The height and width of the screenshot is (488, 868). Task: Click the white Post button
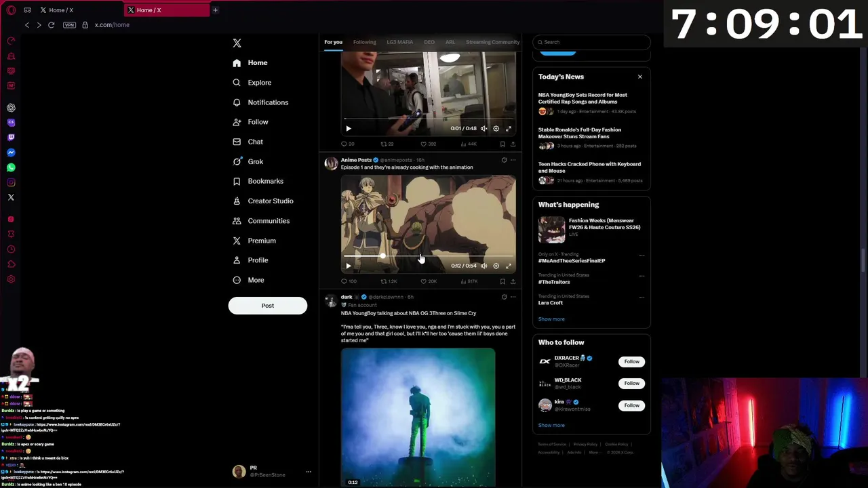click(x=268, y=306)
